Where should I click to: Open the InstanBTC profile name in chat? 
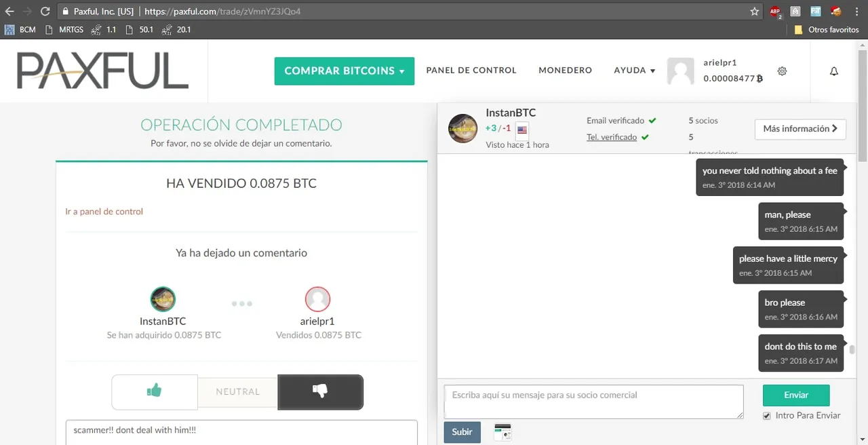click(x=511, y=113)
